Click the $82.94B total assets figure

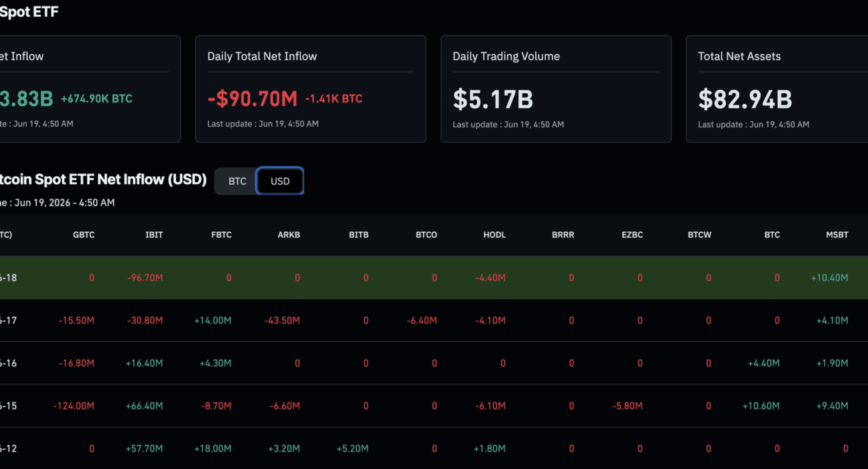pos(745,99)
